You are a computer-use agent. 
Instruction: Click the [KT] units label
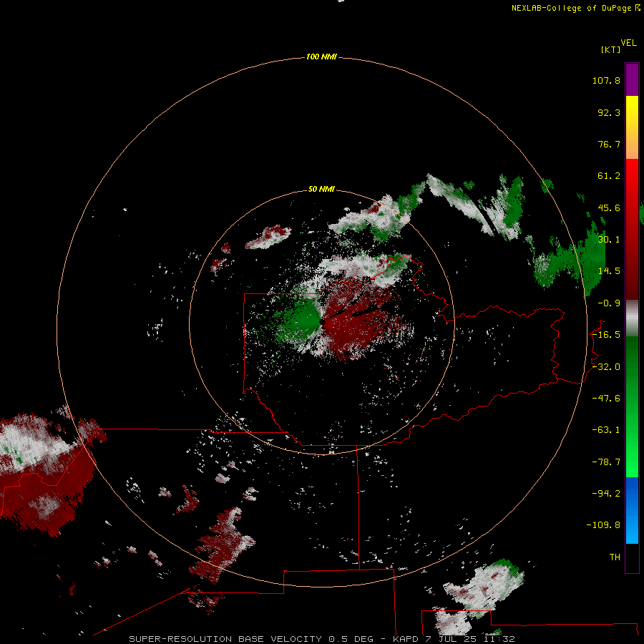[x=610, y=49]
